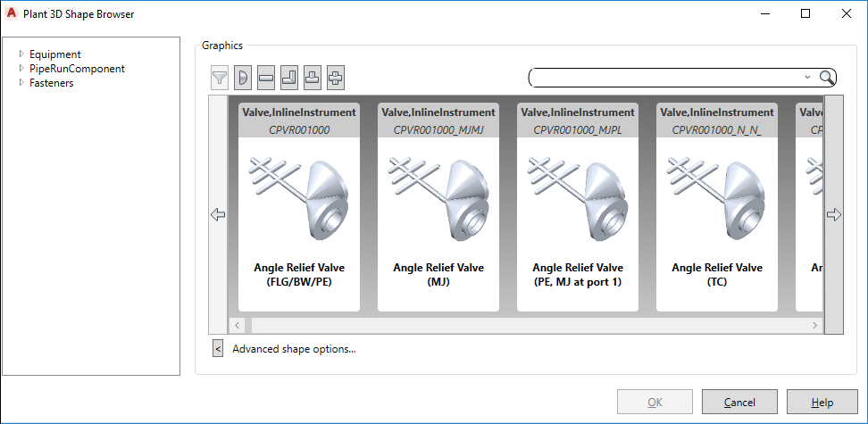Toggle the elbow shape filter
The height and width of the screenshot is (424, 868).
289,78
